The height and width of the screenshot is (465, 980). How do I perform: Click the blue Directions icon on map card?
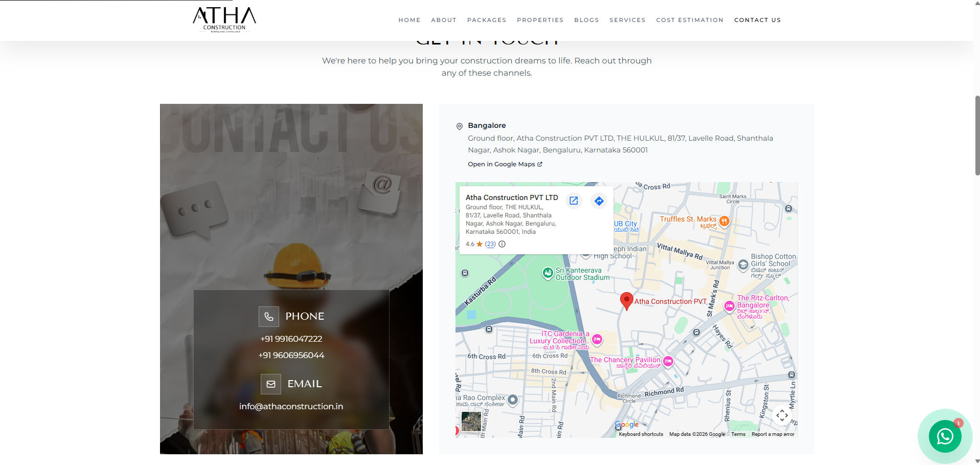(x=599, y=201)
